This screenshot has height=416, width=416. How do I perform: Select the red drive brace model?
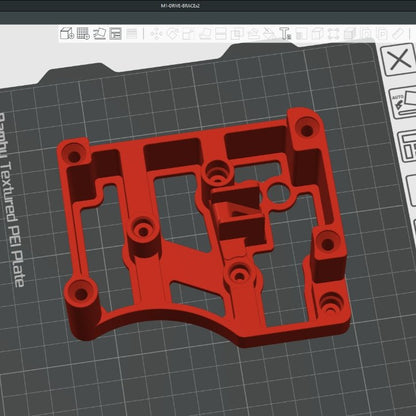point(203,227)
